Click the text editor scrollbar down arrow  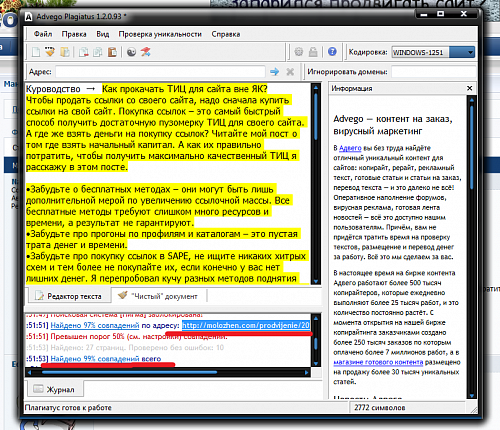[316, 281]
